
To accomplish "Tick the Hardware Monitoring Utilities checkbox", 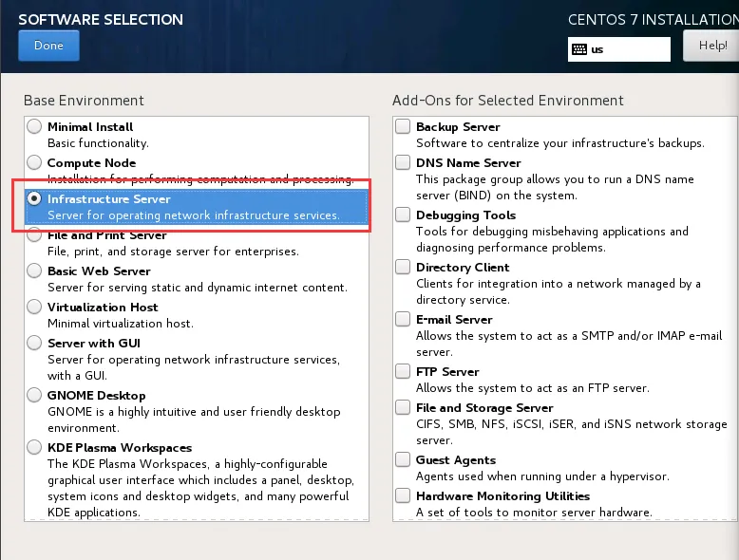I will [x=403, y=496].
